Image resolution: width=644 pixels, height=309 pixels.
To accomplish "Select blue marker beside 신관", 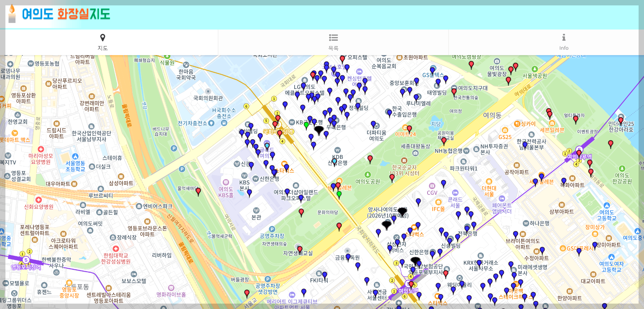I will (x=251, y=166).
